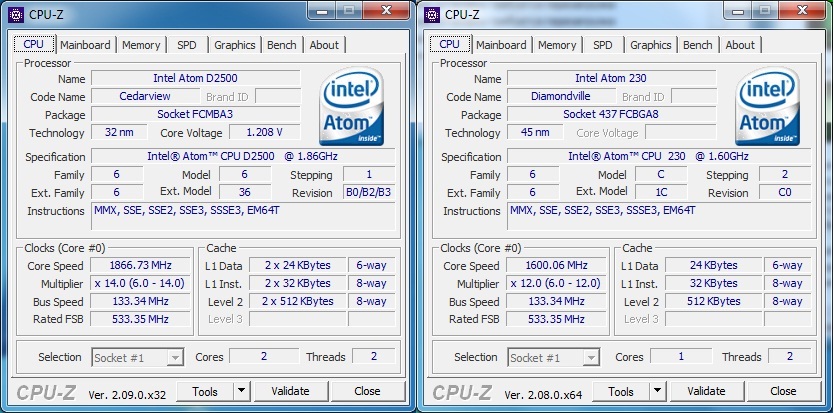The image size is (834, 413).
Task: Click multiplier value x 14.0 (6.0 - 14.0)
Action: pyautogui.click(x=140, y=283)
